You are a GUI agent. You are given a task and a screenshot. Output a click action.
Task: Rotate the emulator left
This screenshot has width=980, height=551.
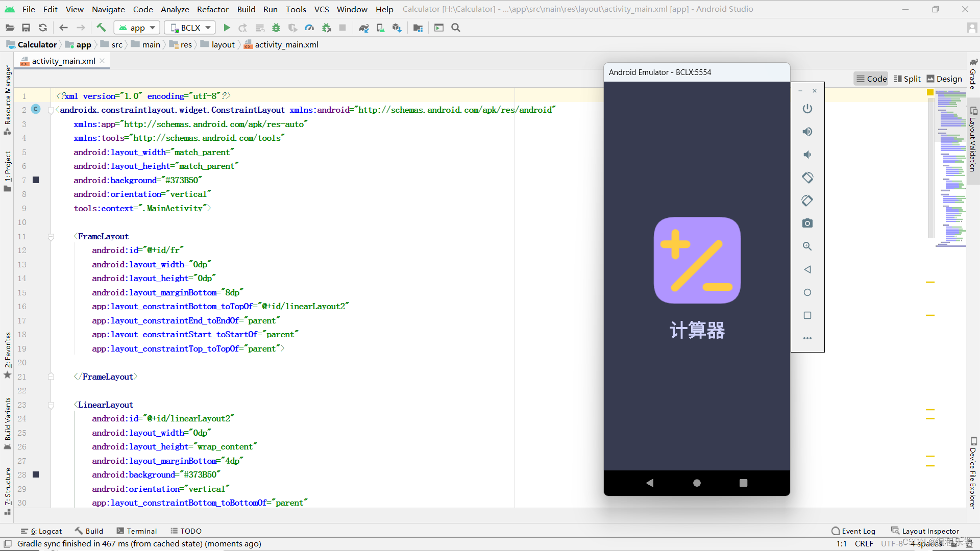807,178
